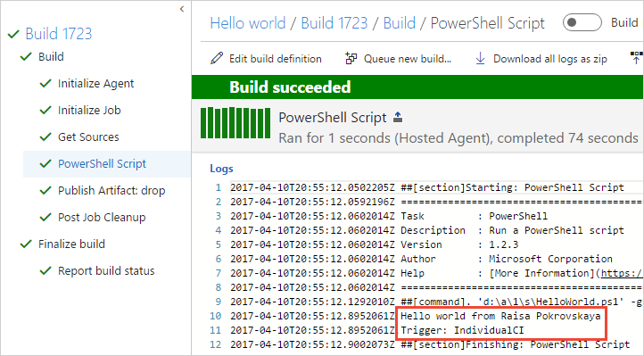The height and width of the screenshot is (356, 644).
Task: Click checkmark beside PowerShell Script tree item
Action: coord(45,164)
